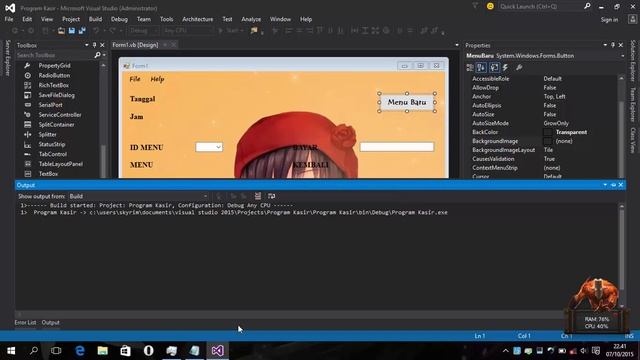Image resolution: width=640 pixels, height=360 pixels.
Task: Open the Windows Start menu
Action: [x=11, y=351]
